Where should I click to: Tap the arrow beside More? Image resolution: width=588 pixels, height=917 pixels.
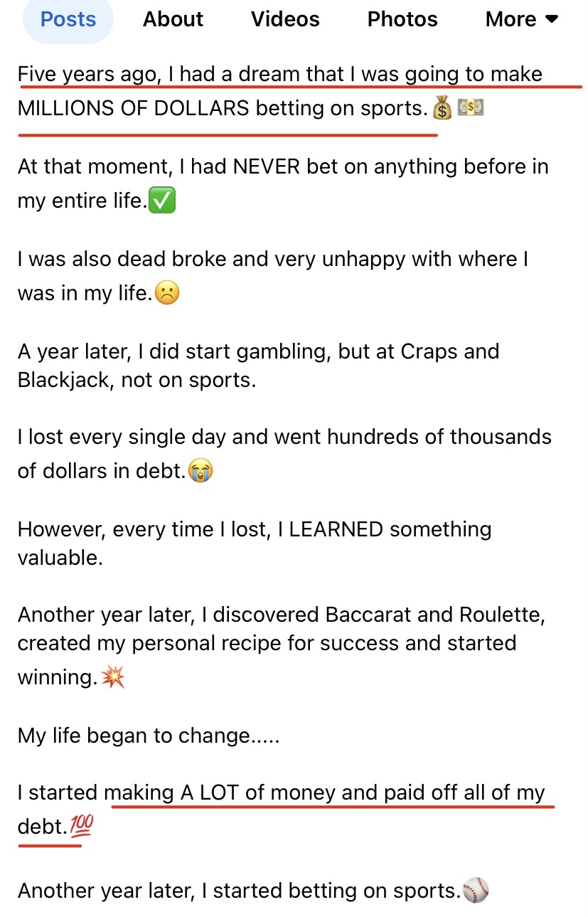pyautogui.click(x=551, y=20)
